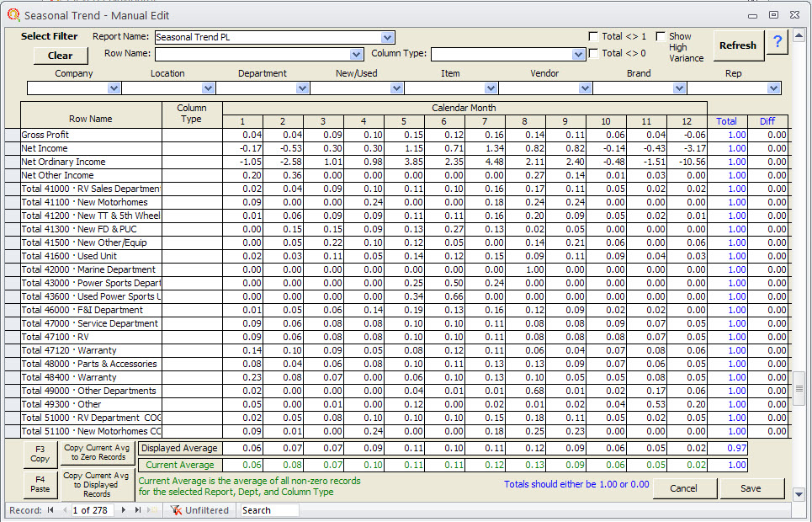Click Displayed Average total 0.97
Image resolution: width=812 pixels, height=522 pixels.
pyautogui.click(x=727, y=448)
